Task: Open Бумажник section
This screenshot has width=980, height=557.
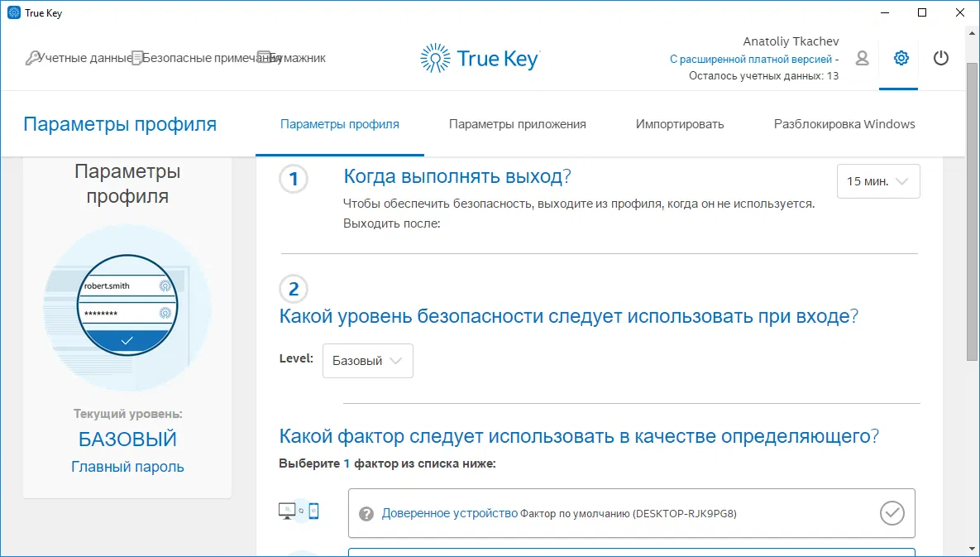Action: [x=297, y=58]
